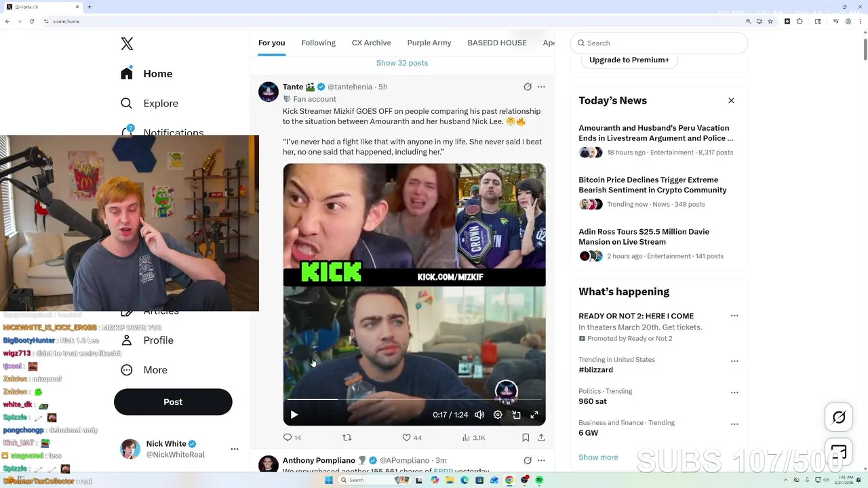Switch to the Following tab
Screen dimensions: 868x488
(318, 43)
